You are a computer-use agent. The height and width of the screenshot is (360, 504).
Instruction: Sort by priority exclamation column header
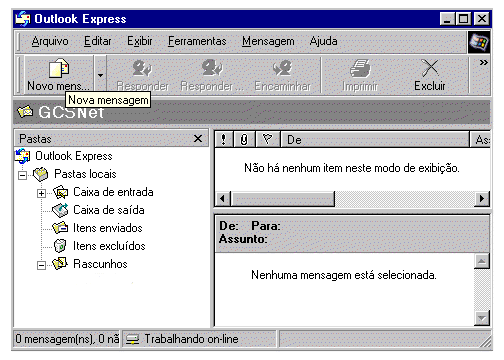pos(224,139)
